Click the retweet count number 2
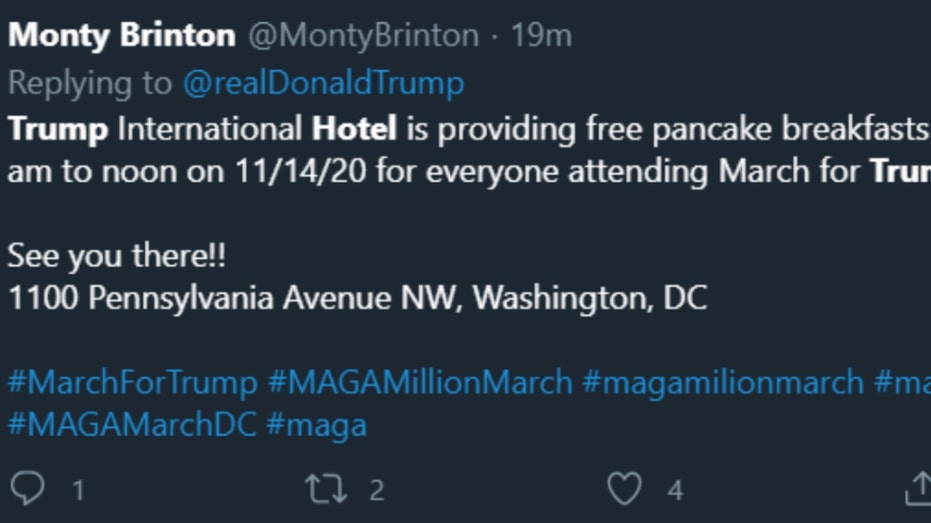 [377, 490]
